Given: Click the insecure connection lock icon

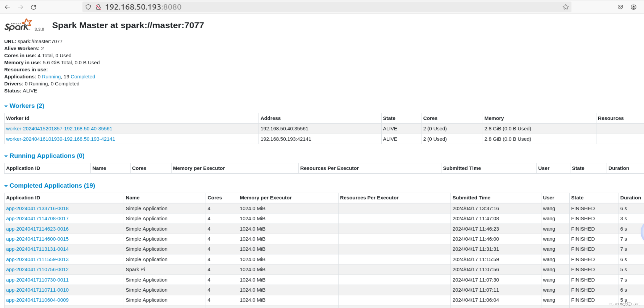Looking at the screenshot, I should click(x=98, y=7).
